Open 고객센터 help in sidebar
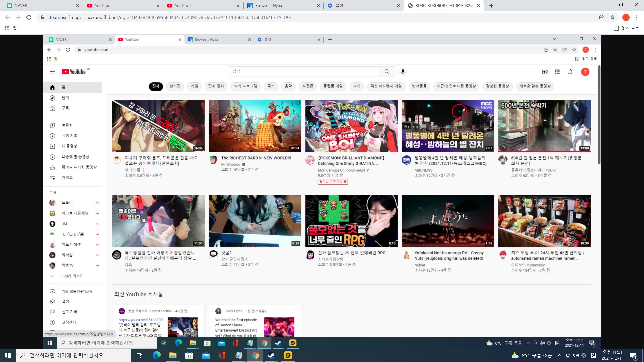The width and height of the screenshot is (644, 362). [x=72, y=322]
